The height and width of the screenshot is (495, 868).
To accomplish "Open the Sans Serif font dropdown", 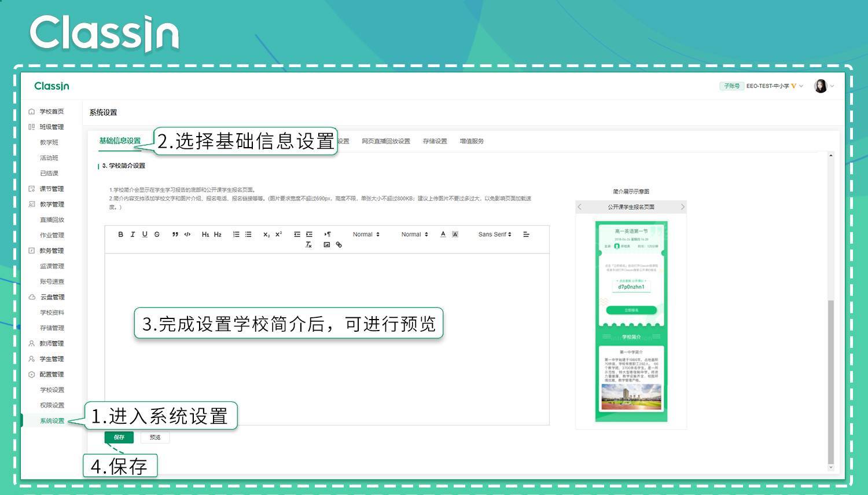I will pos(495,234).
